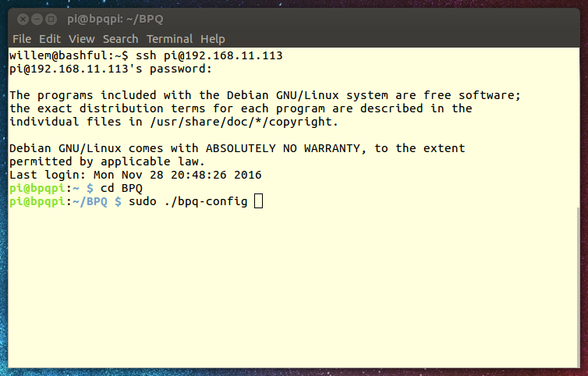588x376 pixels.
Task: Open the Edit menu
Action: (49, 39)
